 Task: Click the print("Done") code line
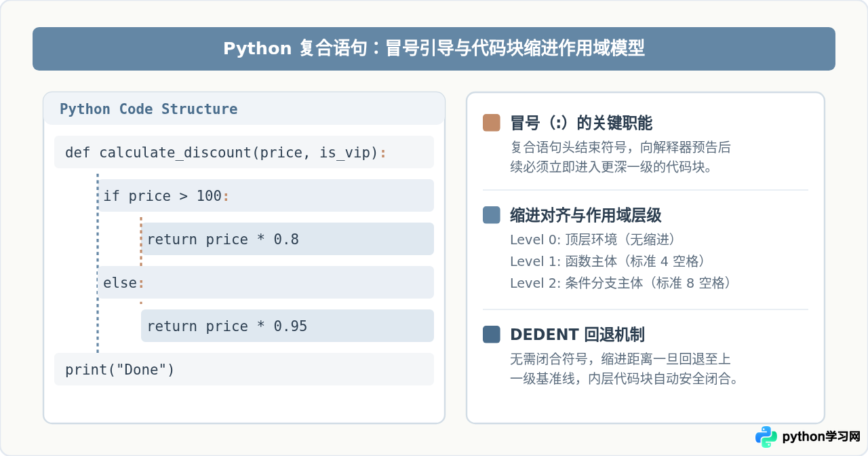tap(244, 369)
